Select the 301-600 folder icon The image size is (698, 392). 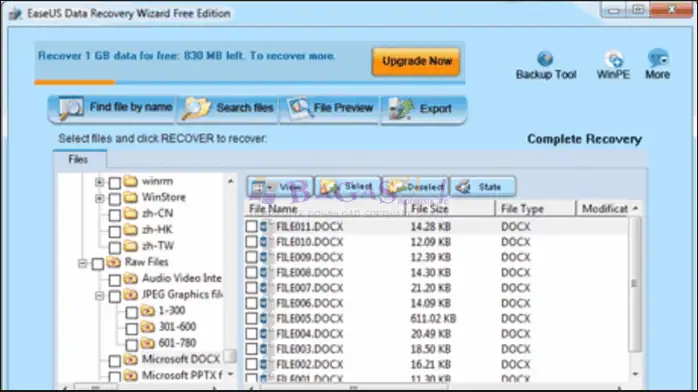pos(148,327)
